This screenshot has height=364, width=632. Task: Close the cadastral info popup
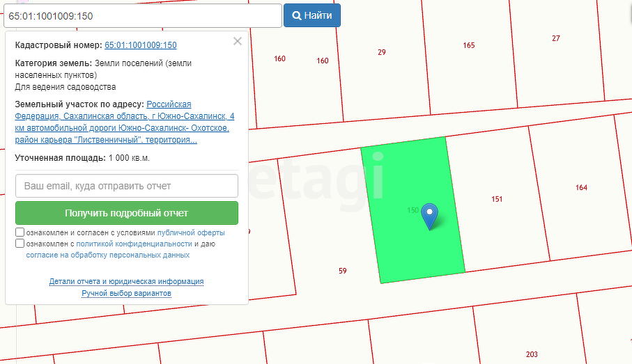[238, 41]
